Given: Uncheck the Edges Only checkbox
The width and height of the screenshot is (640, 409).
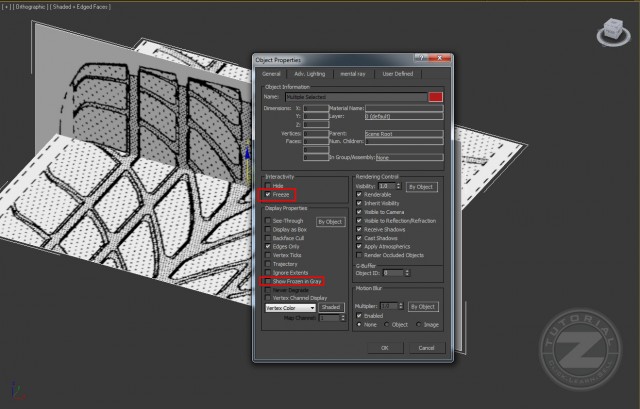Looking at the screenshot, I should point(268,247).
